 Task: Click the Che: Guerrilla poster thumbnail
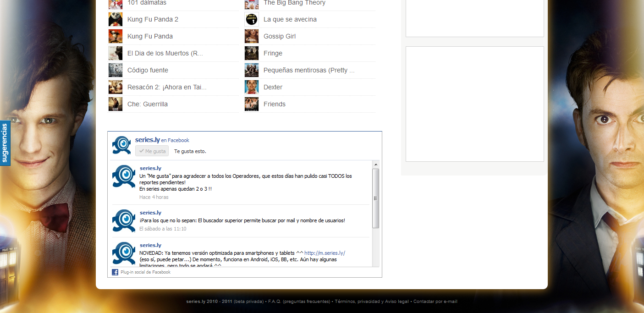(116, 104)
